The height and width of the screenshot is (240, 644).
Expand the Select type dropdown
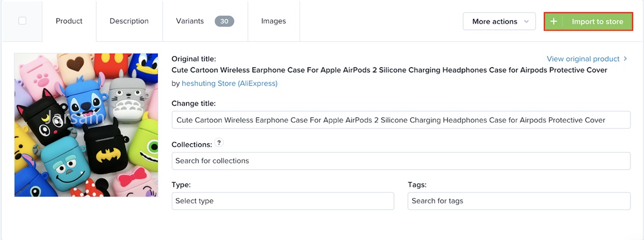point(283,201)
